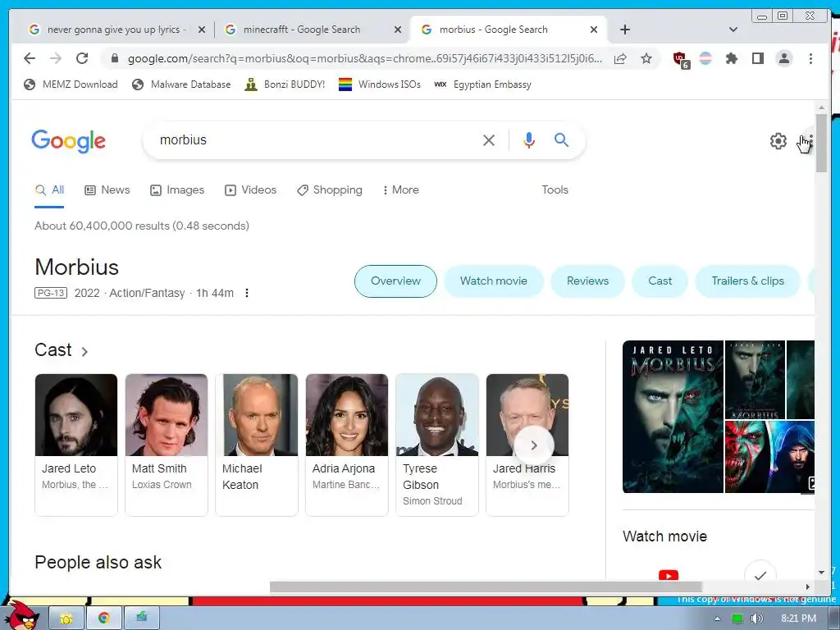Click the striped flag extension icon
840x630 pixels.
pyautogui.click(x=705, y=58)
